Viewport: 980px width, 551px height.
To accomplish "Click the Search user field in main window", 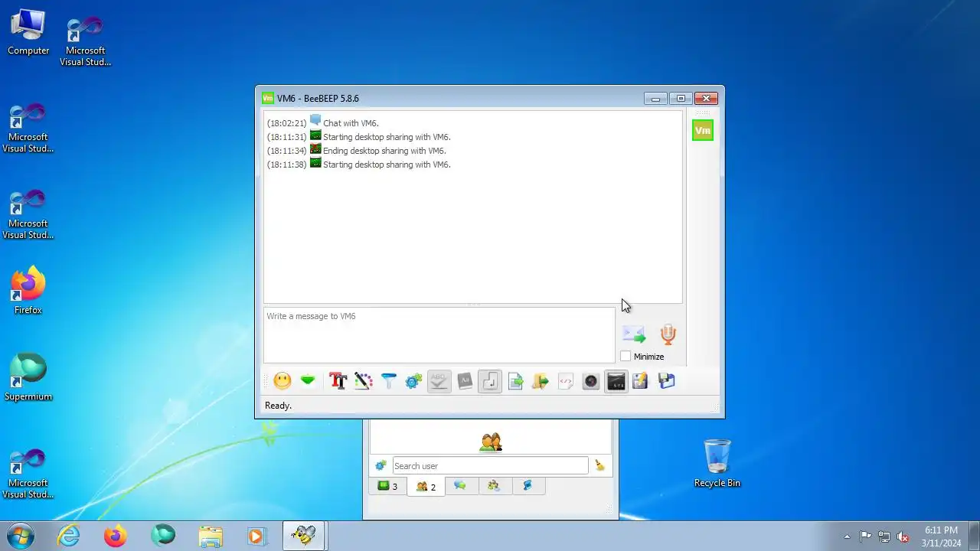I will coord(490,465).
